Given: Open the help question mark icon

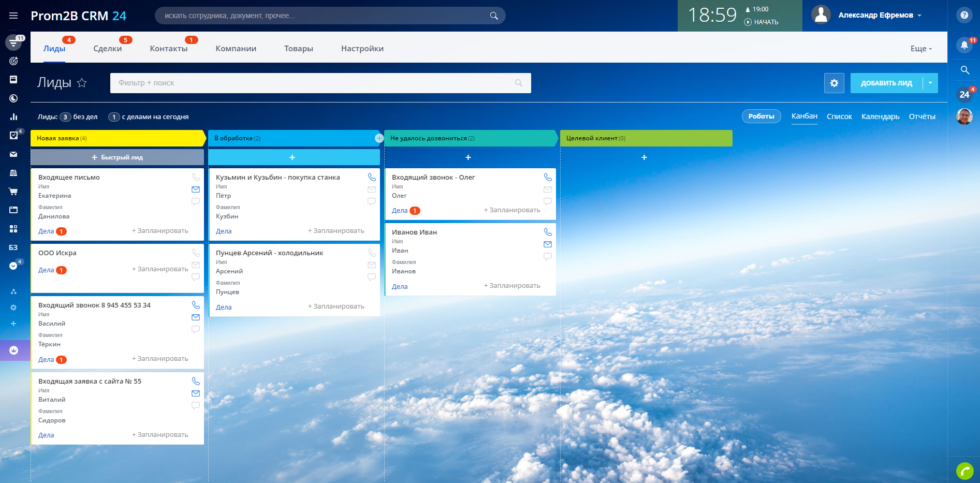Looking at the screenshot, I should tap(964, 15).
